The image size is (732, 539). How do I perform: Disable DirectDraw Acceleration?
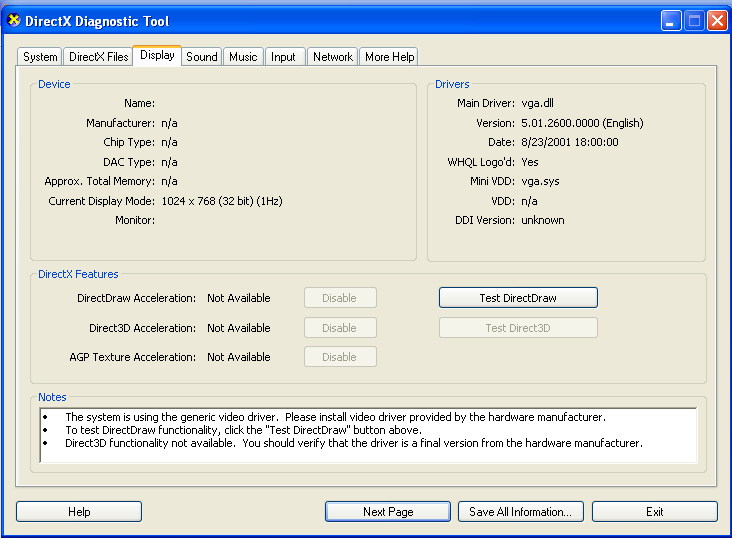tap(340, 298)
